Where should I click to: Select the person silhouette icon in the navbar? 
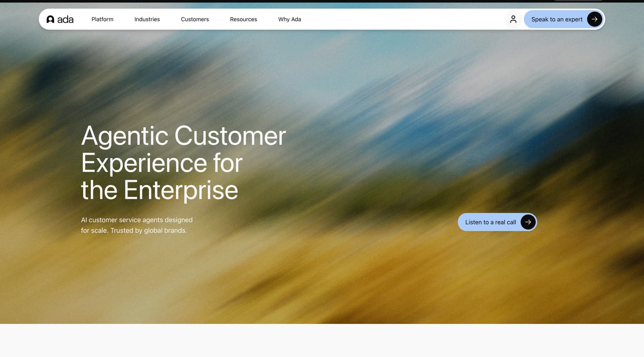(x=513, y=19)
